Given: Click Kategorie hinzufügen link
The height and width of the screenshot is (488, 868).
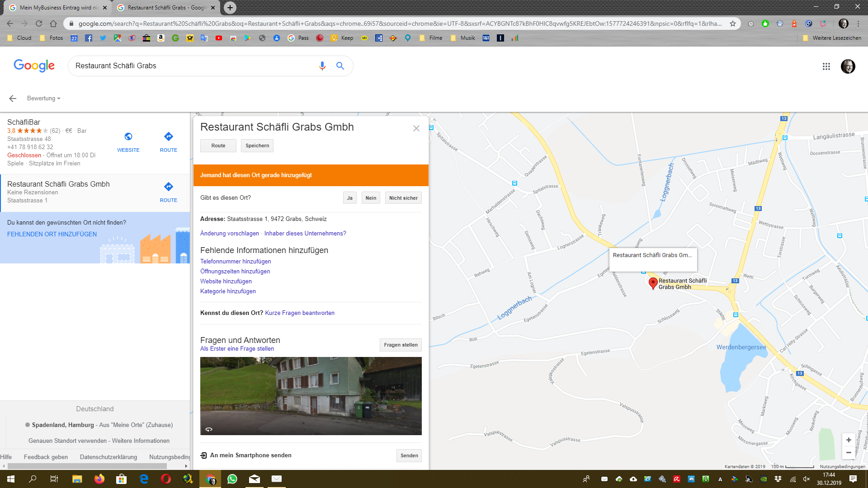Looking at the screenshot, I should (228, 291).
